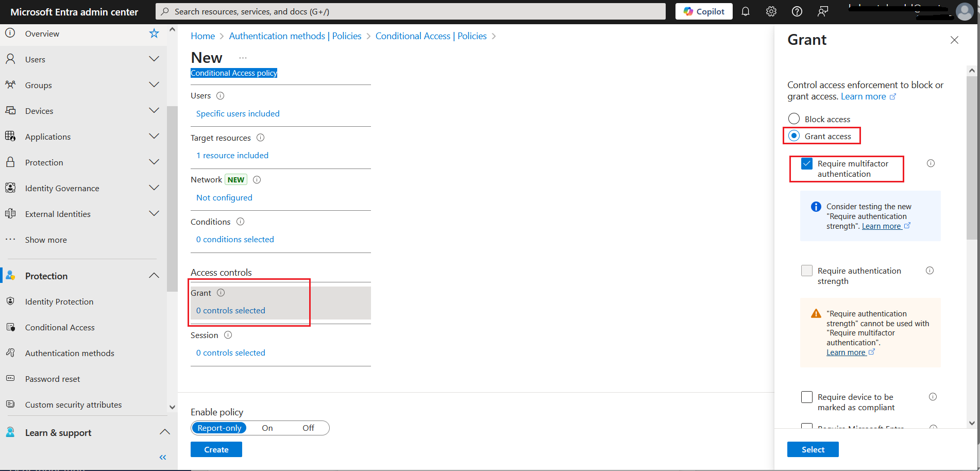Click the search resources input field
Image resolution: width=980 pixels, height=471 pixels.
[410, 11]
